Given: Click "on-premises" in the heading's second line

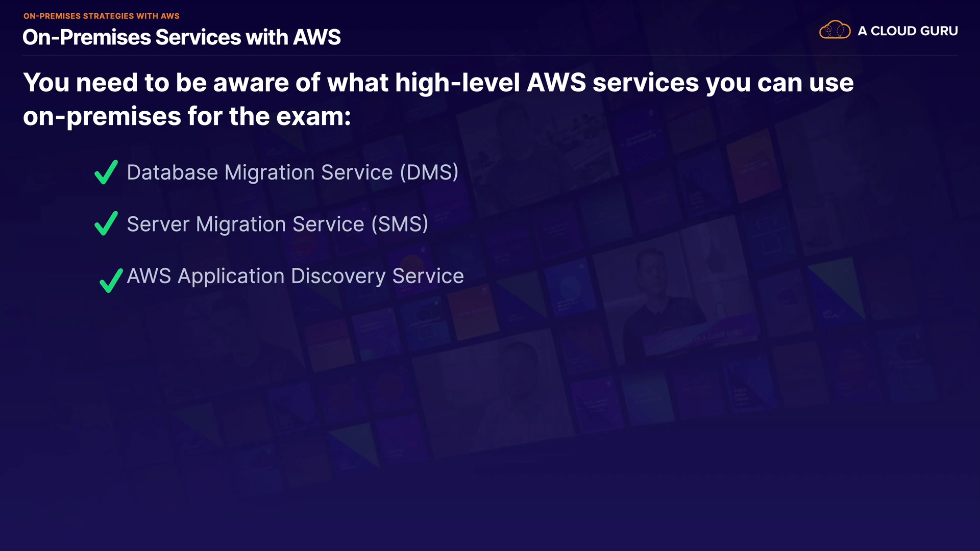Looking at the screenshot, I should [102, 116].
